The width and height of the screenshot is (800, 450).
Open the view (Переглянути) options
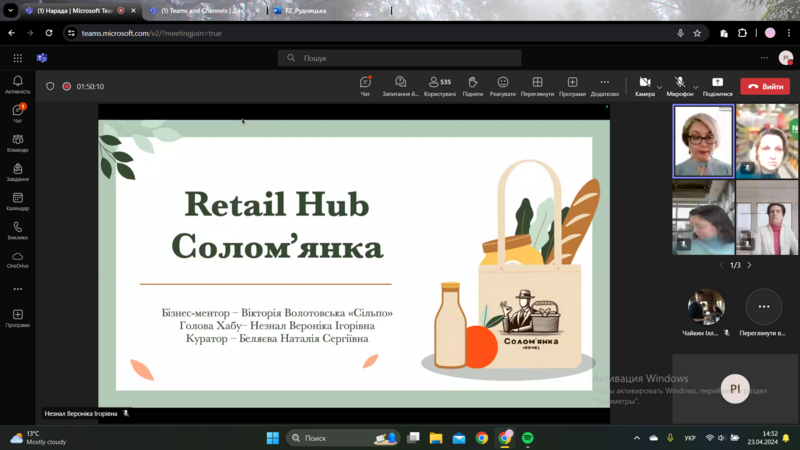coord(537,86)
